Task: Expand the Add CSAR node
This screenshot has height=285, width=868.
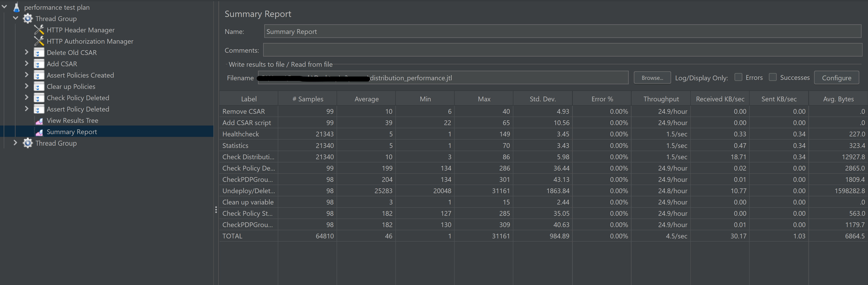Action: 27,63
